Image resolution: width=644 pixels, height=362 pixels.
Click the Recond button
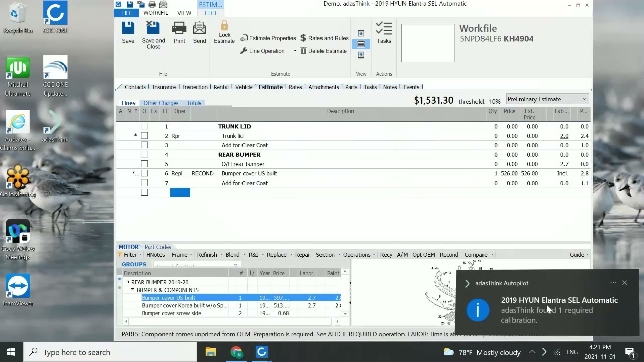(x=449, y=255)
